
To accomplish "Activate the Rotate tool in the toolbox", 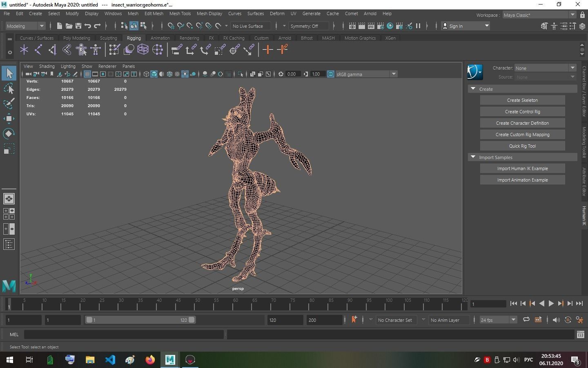I will 9,134.
